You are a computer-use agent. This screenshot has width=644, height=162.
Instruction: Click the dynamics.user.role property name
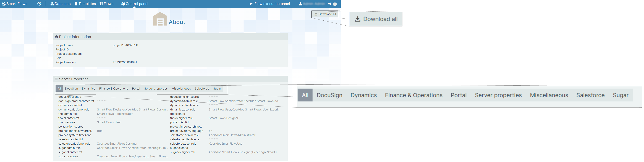coord(183,110)
